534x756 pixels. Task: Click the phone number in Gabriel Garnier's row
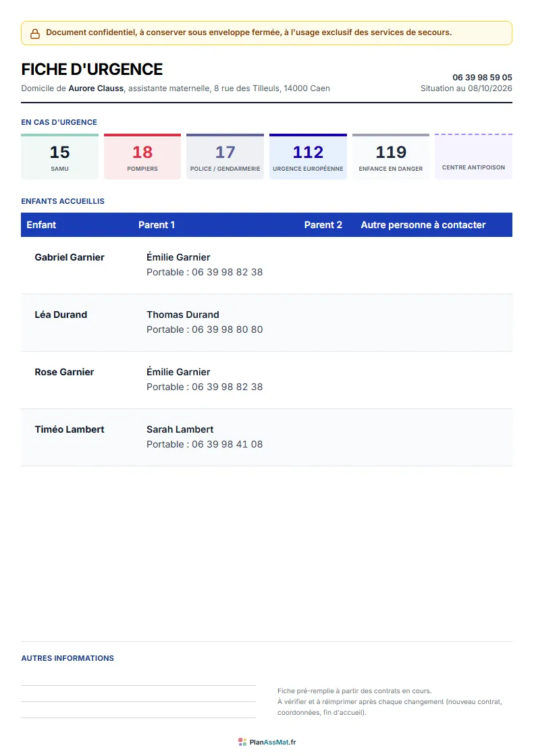pos(228,273)
